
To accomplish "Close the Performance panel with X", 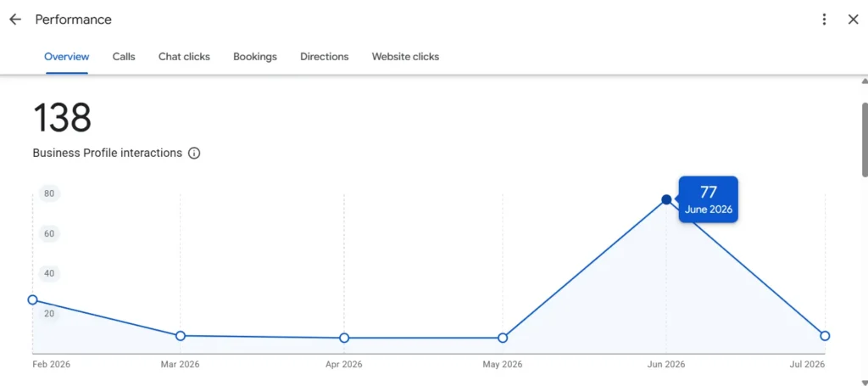I will [853, 20].
